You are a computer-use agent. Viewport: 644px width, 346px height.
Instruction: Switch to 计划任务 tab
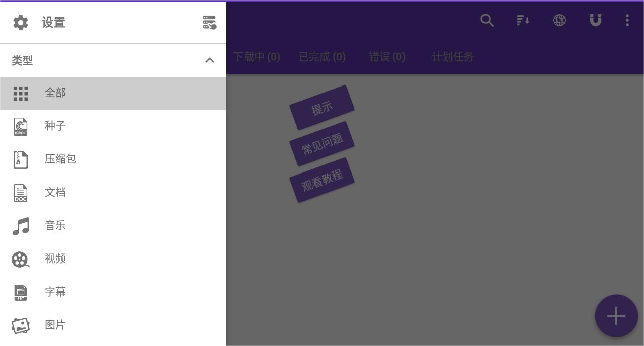pyautogui.click(x=453, y=57)
